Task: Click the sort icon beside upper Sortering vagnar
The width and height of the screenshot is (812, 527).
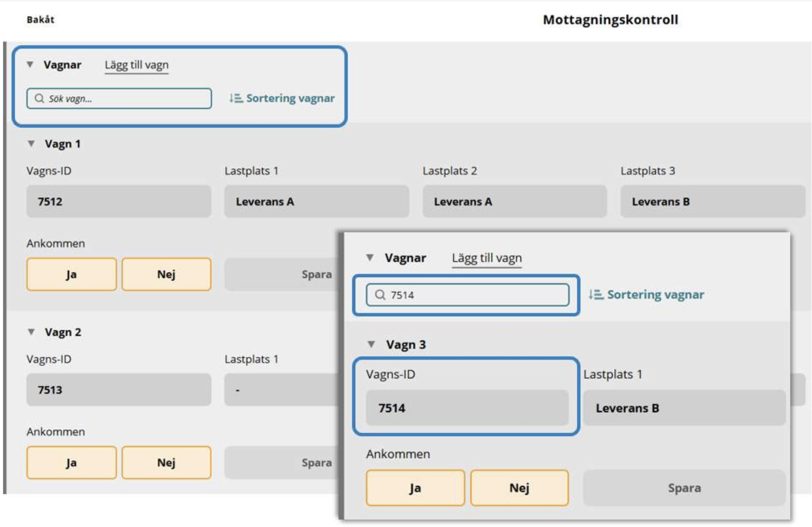Action: click(236, 98)
